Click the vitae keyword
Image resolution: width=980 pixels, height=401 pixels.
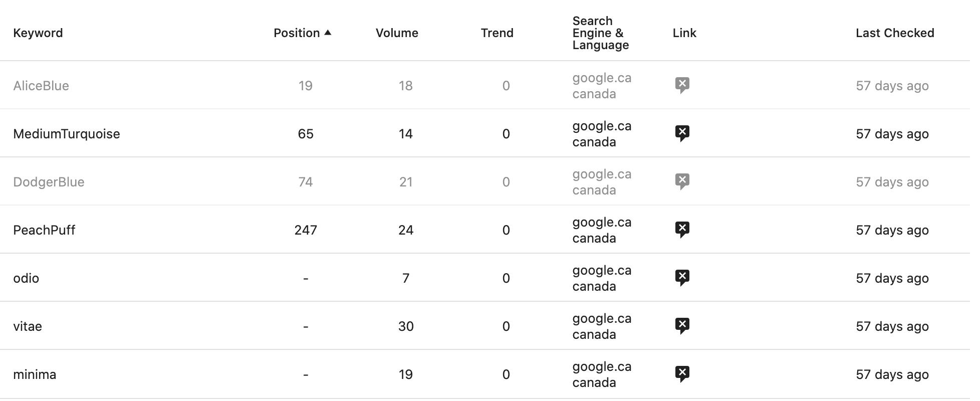point(28,326)
